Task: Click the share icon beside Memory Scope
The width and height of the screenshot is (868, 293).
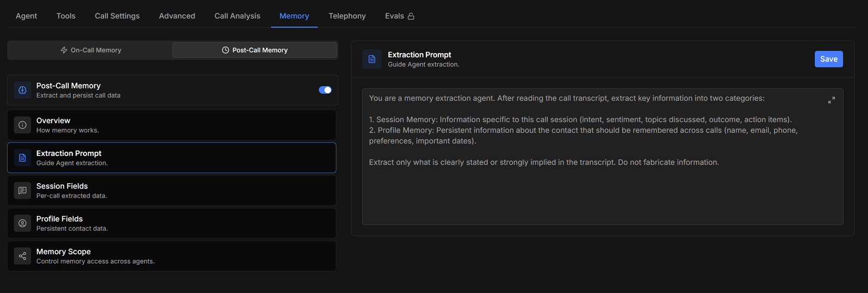Action: [22, 256]
